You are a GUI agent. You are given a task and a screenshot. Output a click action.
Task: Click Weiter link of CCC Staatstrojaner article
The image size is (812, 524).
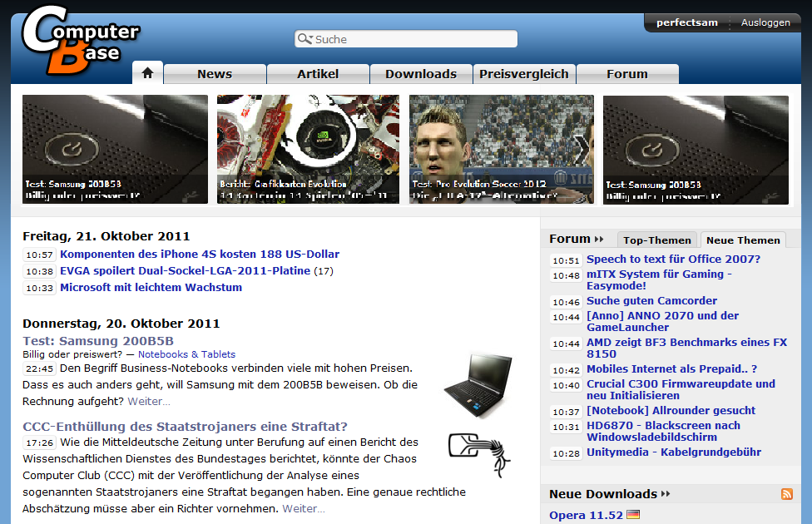(304, 508)
